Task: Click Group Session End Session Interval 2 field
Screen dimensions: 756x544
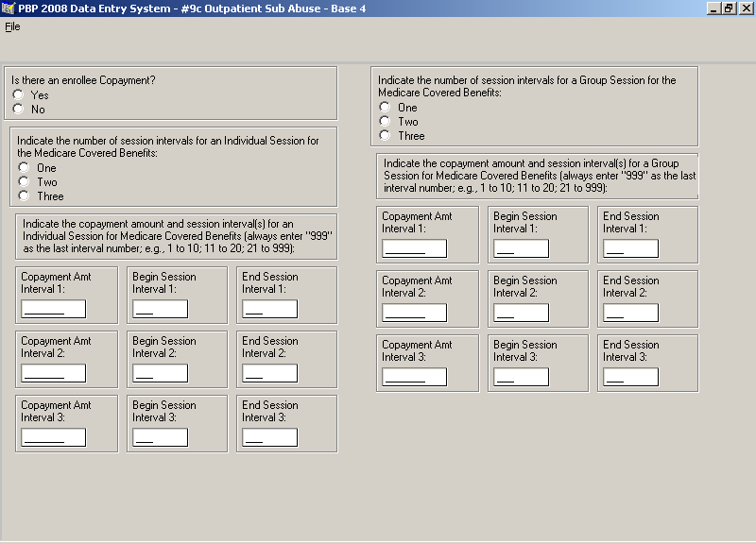Action: (x=630, y=313)
